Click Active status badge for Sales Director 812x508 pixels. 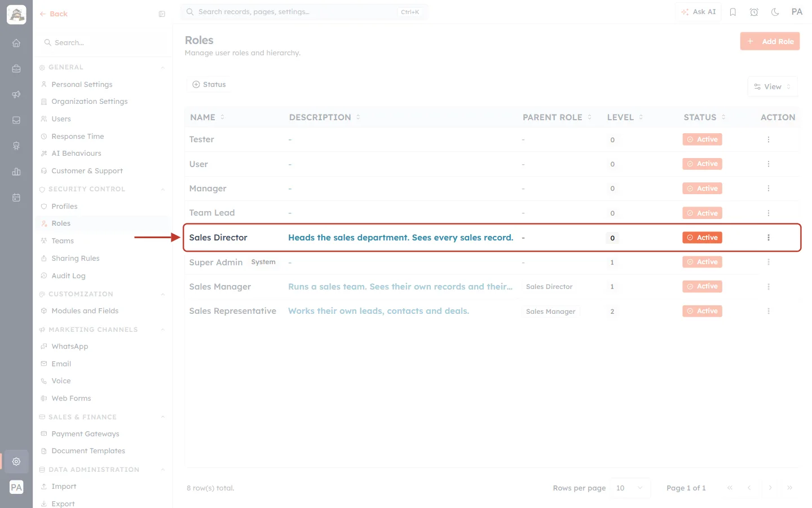tap(702, 238)
